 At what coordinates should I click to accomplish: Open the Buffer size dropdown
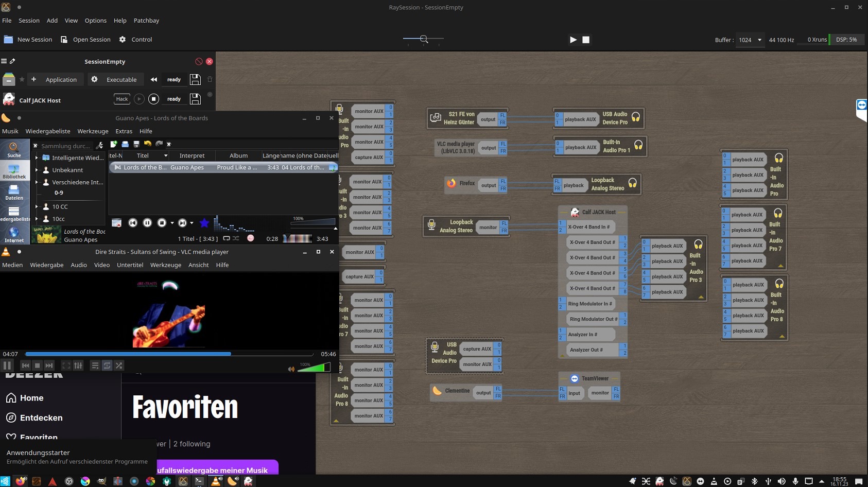[x=750, y=40]
